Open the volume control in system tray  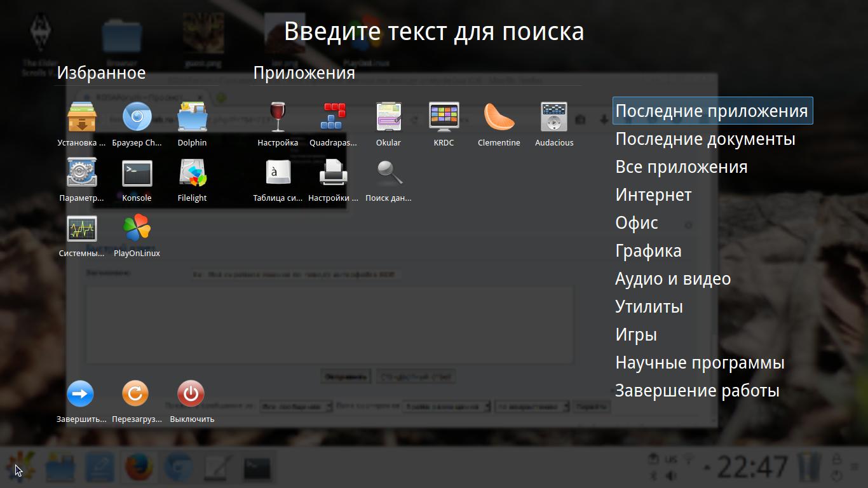tap(670, 476)
